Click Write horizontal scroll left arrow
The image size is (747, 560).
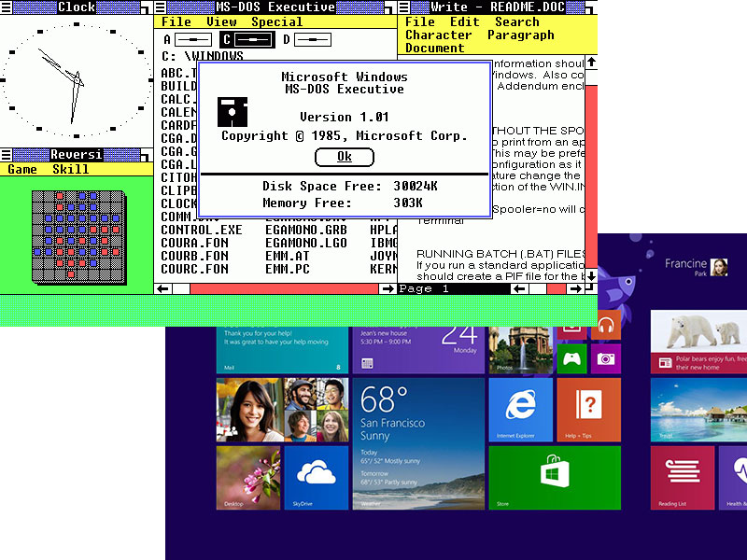click(519, 288)
